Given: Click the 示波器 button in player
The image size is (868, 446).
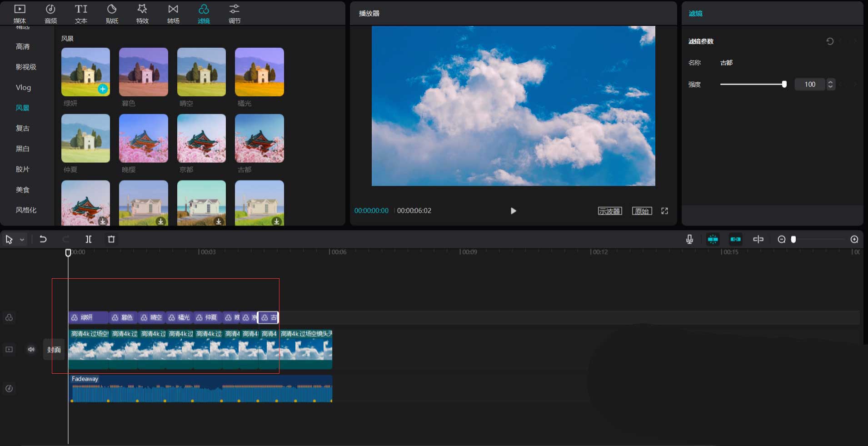Looking at the screenshot, I should 609,211.
